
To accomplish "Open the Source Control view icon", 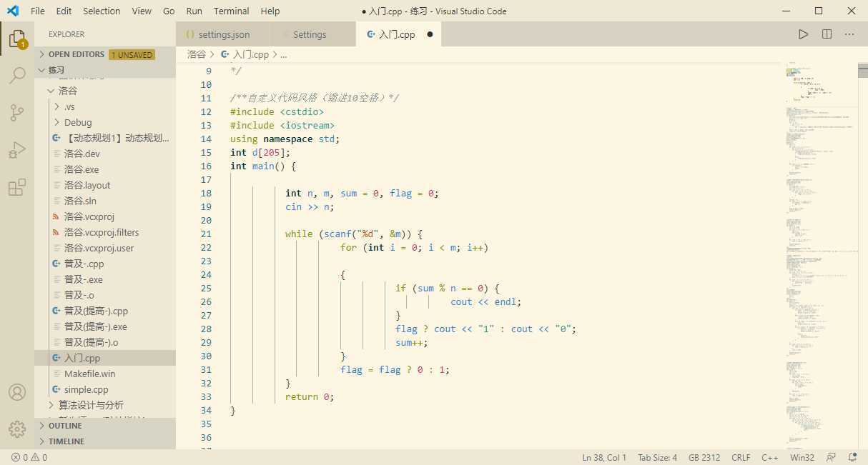I will [17, 113].
